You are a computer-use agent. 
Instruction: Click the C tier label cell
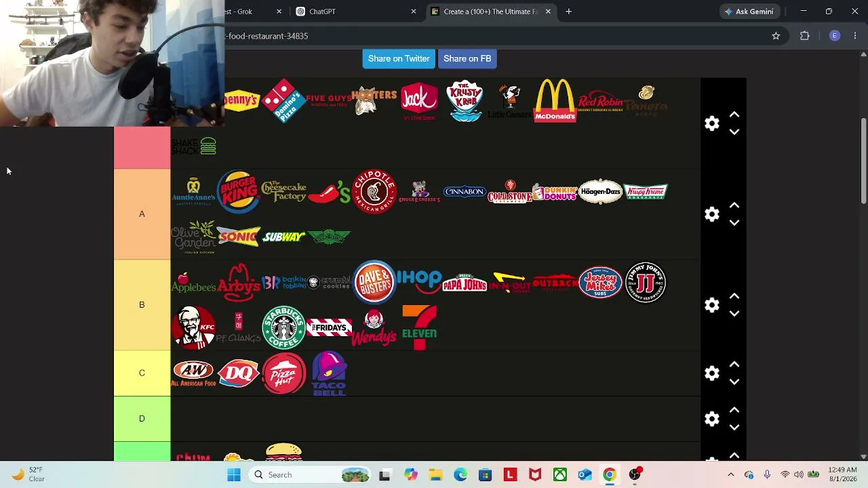point(142,373)
